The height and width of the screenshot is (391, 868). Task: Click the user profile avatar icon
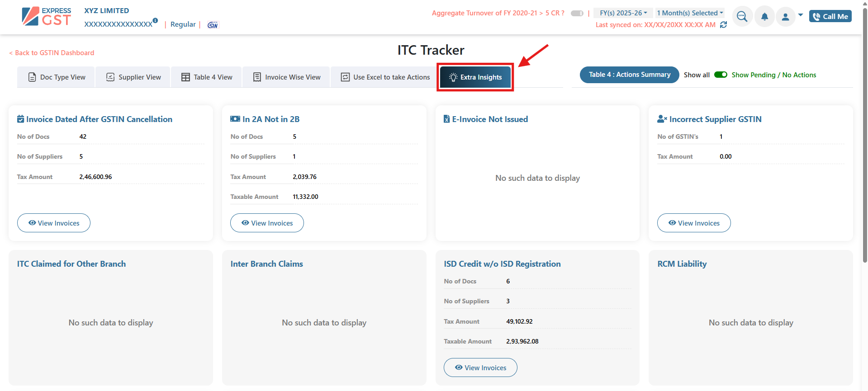click(x=785, y=17)
